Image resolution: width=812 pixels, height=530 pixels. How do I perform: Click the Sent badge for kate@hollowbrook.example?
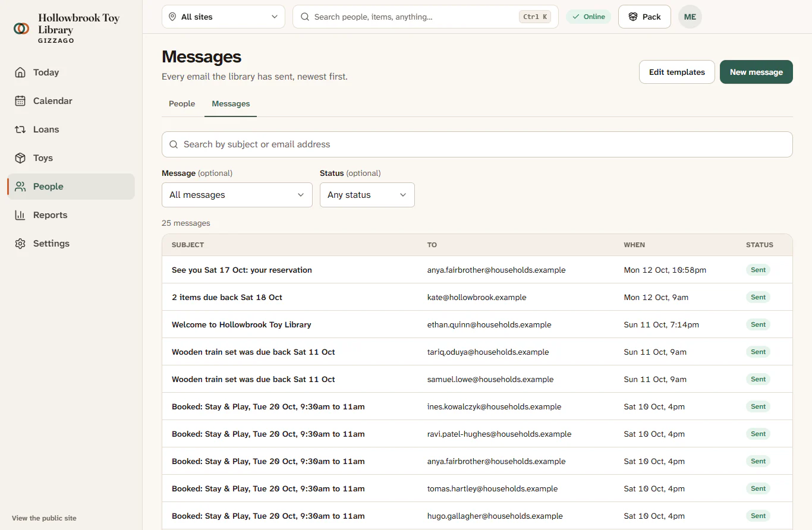(x=758, y=297)
